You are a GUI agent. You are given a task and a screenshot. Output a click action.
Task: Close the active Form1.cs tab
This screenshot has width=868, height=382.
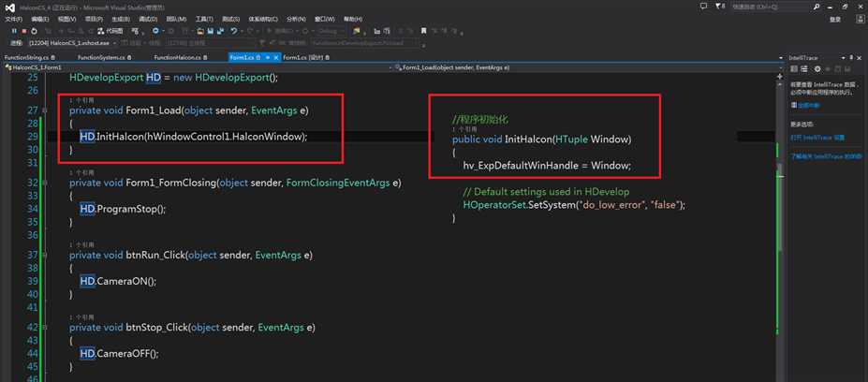coord(275,57)
